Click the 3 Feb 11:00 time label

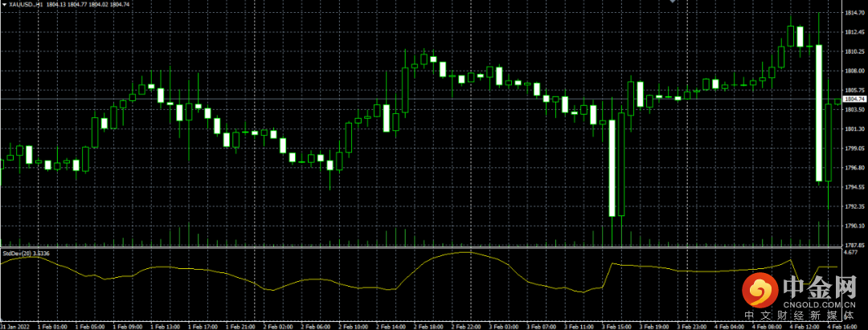tap(579, 326)
